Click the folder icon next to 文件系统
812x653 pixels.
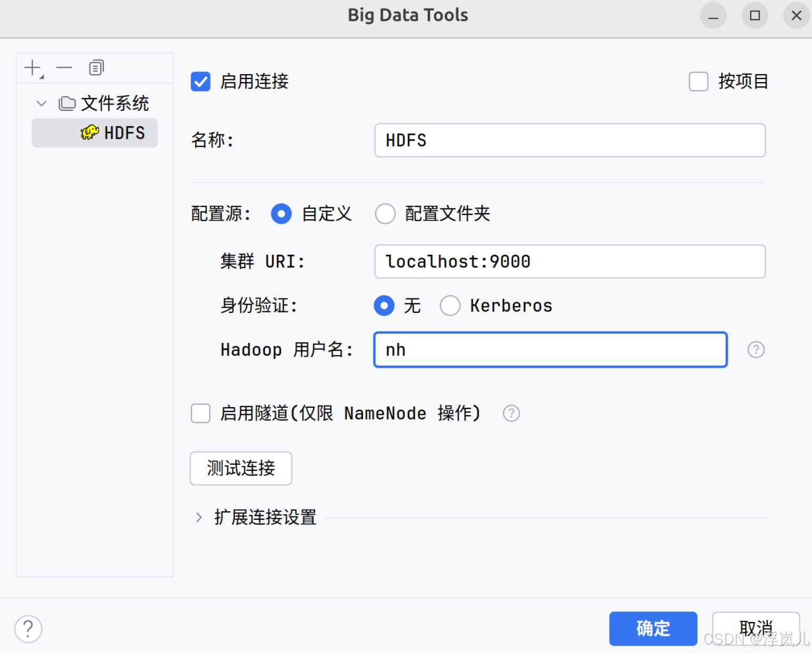[67, 103]
